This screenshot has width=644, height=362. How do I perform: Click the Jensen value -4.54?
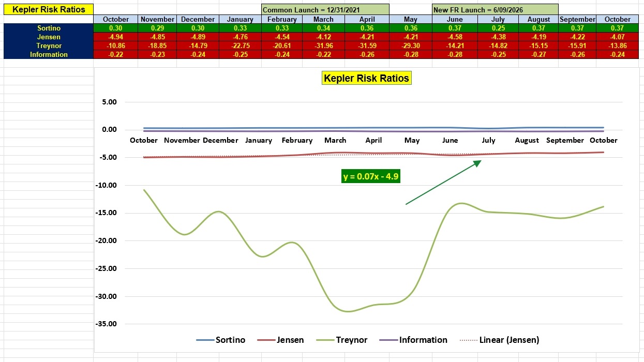pyautogui.click(x=282, y=37)
